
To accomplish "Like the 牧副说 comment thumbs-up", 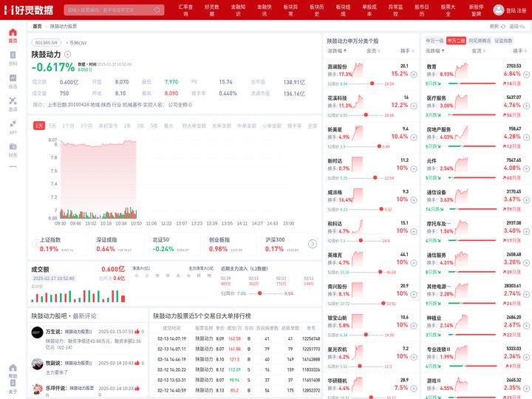I will point(137,363).
